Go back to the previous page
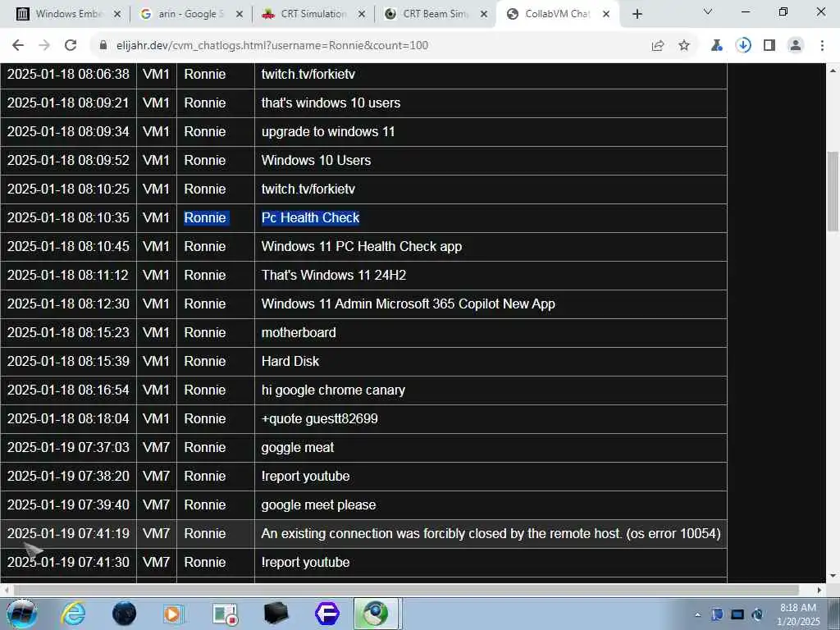The image size is (840, 630). click(x=18, y=46)
